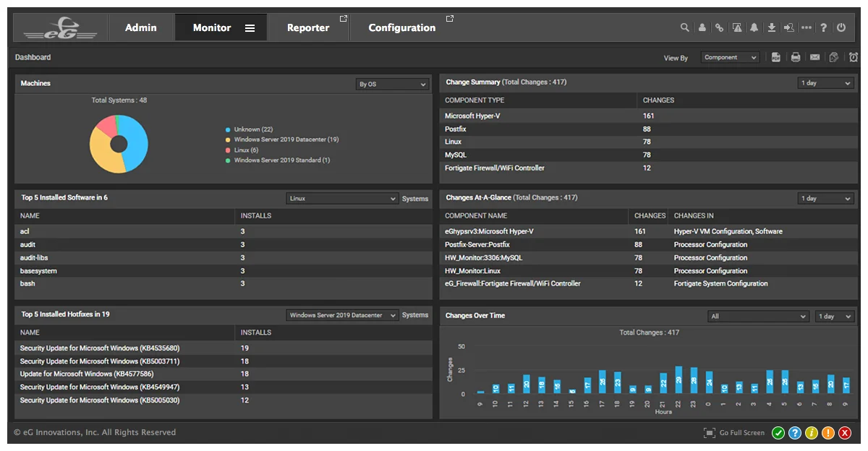
Task: Click the blue question mark status icon
Action: click(795, 433)
